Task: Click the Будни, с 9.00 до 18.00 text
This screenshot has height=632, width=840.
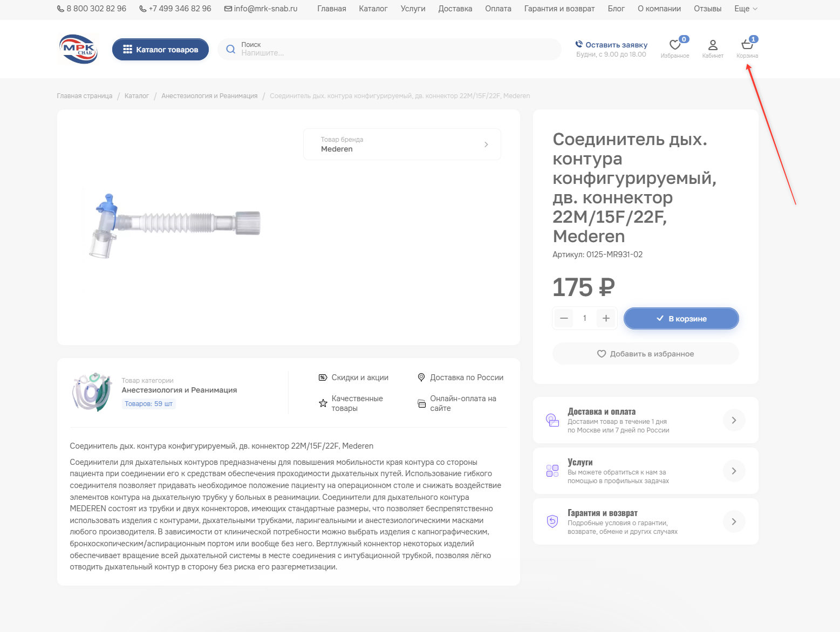Action: [611, 54]
